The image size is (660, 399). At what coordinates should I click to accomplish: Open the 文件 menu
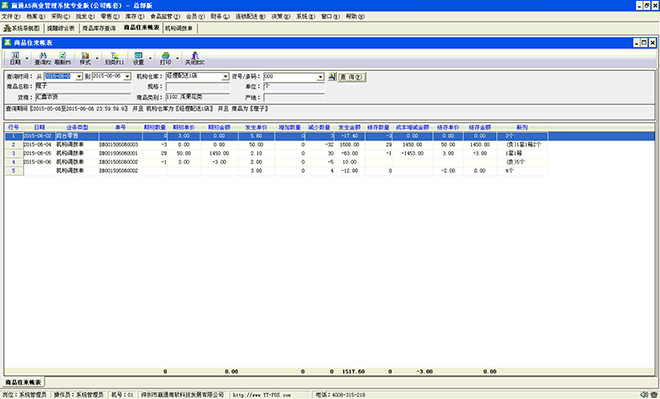click(x=11, y=16)
